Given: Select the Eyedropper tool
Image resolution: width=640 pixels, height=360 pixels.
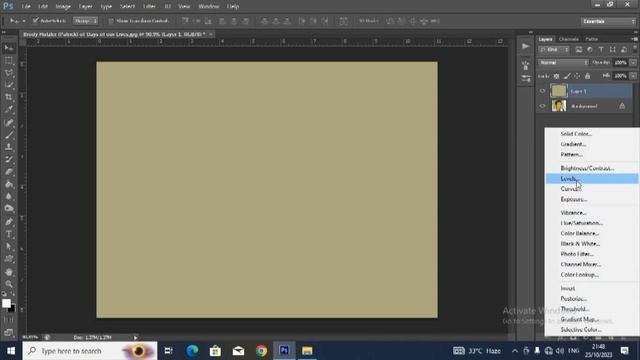Looking at the screenshot, I should click(9, 109).
